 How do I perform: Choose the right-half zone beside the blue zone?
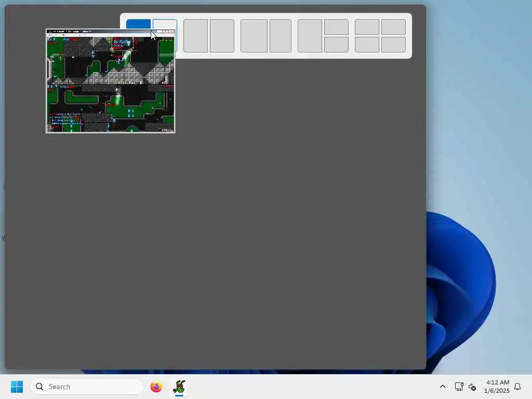[165, 24]
